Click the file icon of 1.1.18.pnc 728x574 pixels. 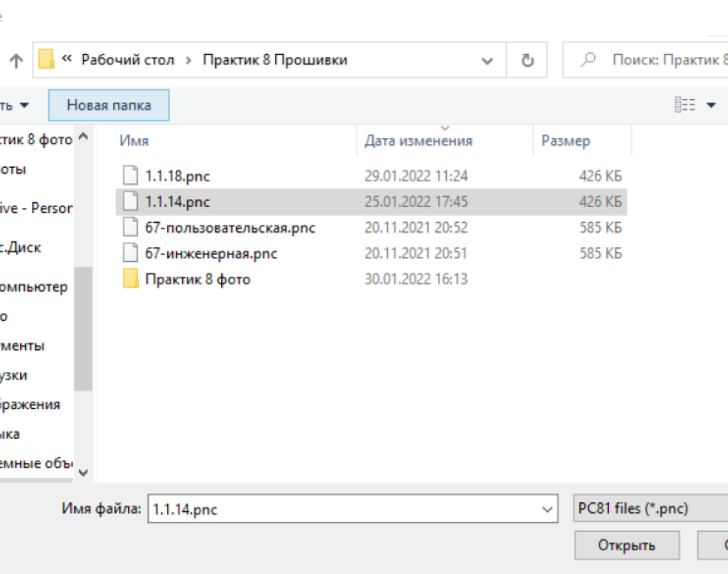tap(130, 176)
